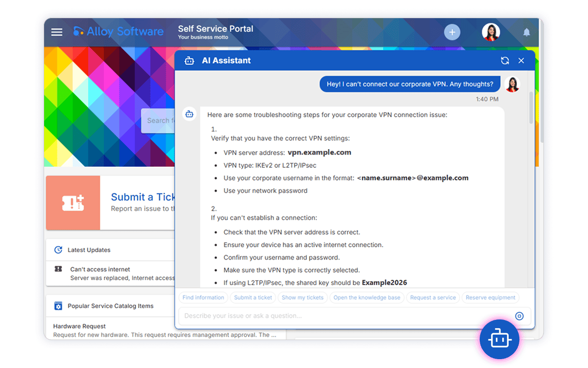Click the Popular Service Catalog Items heading
Screen dimensions: 588x368
[111, 306]
